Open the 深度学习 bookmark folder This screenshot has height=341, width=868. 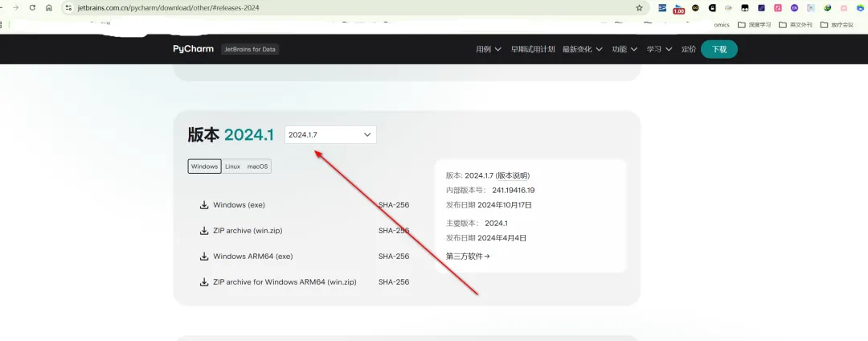pos(755,25)
